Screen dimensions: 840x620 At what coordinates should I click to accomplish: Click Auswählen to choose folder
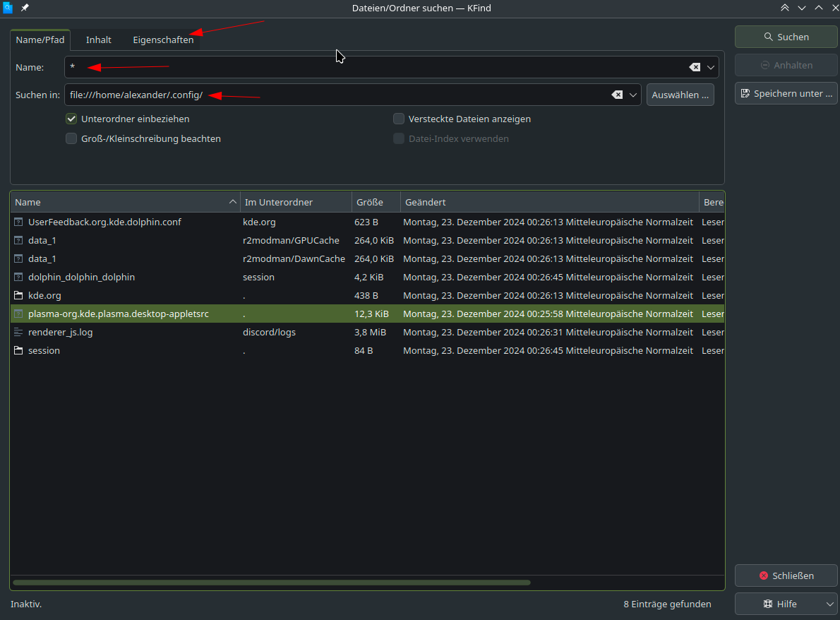[680, 95]
